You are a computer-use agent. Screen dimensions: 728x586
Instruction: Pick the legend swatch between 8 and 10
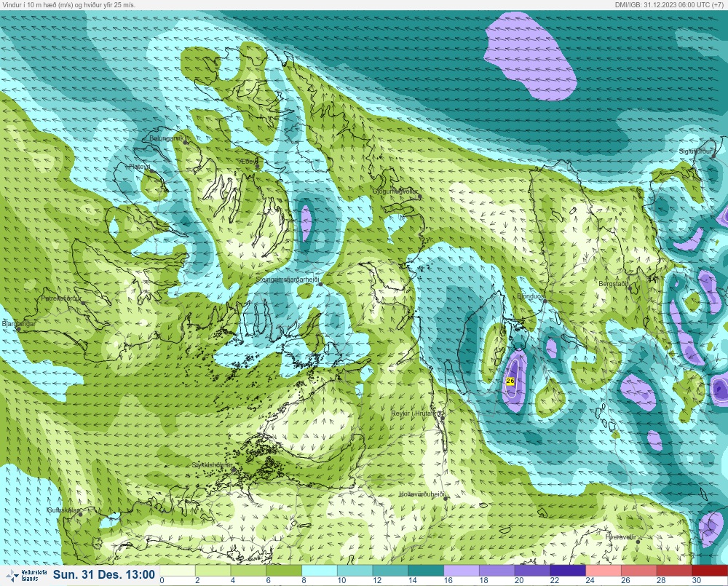(x=320, y=570)
